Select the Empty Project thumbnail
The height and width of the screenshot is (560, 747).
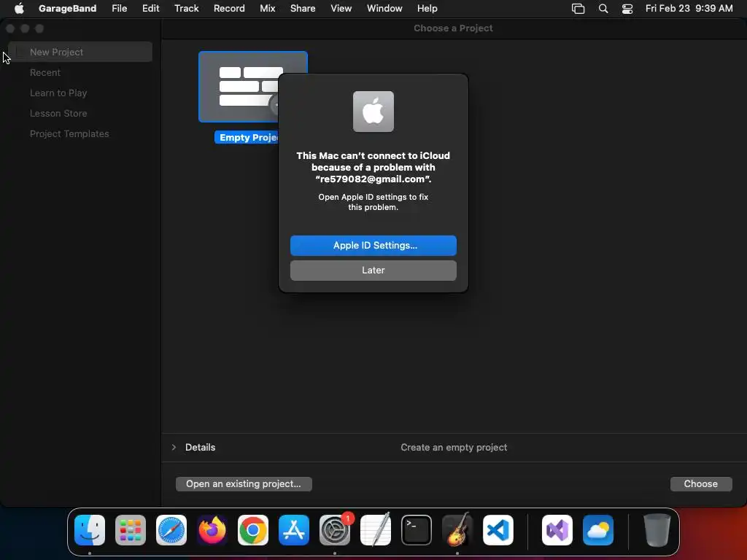253,87
